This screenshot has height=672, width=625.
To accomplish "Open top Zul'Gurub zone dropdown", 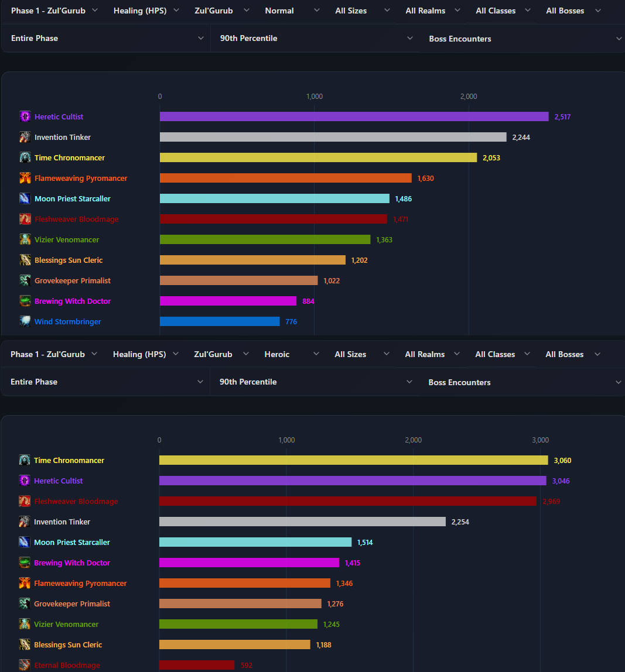I will 221,11.
